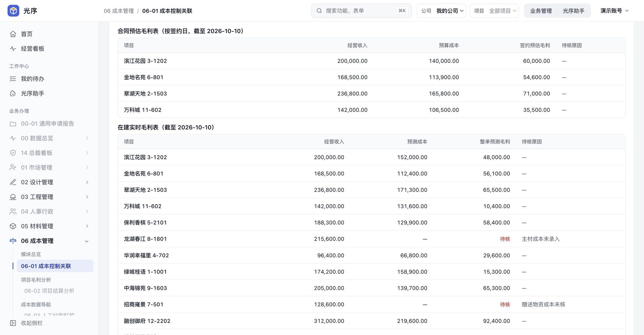
Task: Click 赠送物资成本未核 reason text
Action: [x=543, y=305]
